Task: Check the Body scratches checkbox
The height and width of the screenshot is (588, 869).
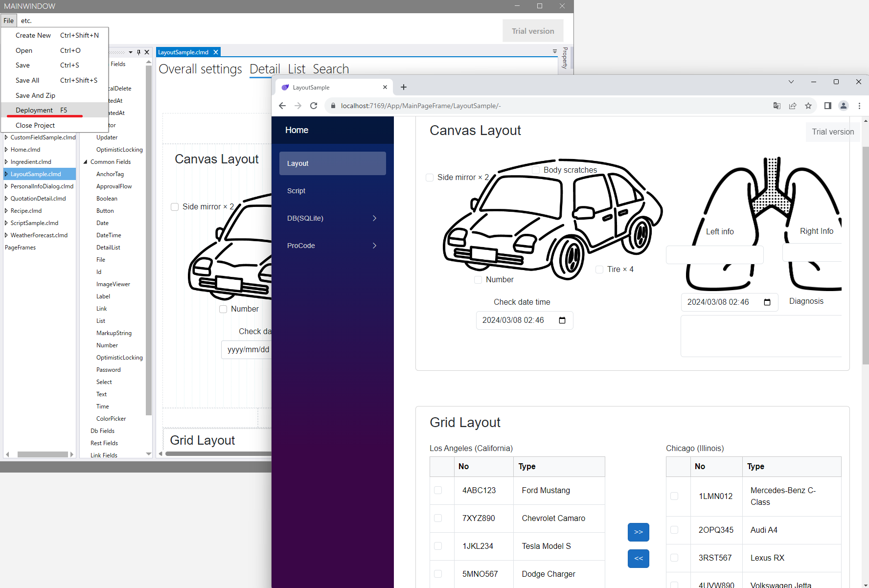Action: pyautogui.click(x=535, y=170)
